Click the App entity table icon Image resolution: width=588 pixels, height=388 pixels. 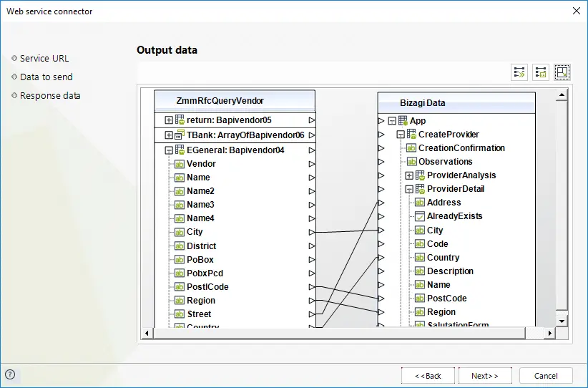pos(403,121)
